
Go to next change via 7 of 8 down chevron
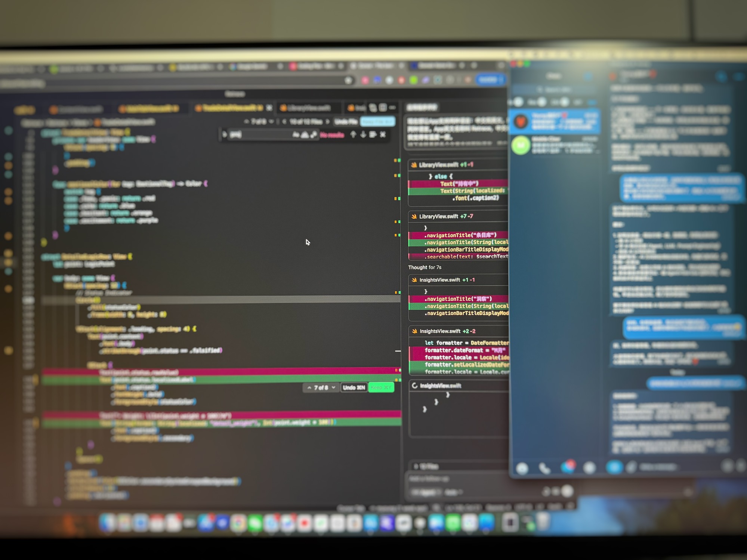click(333, 388)
